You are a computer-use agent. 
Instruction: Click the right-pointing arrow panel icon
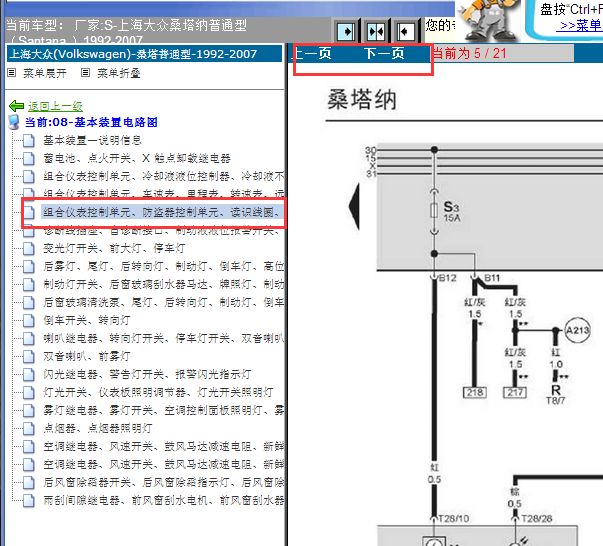pyautogui.click(x=345, y=31)
